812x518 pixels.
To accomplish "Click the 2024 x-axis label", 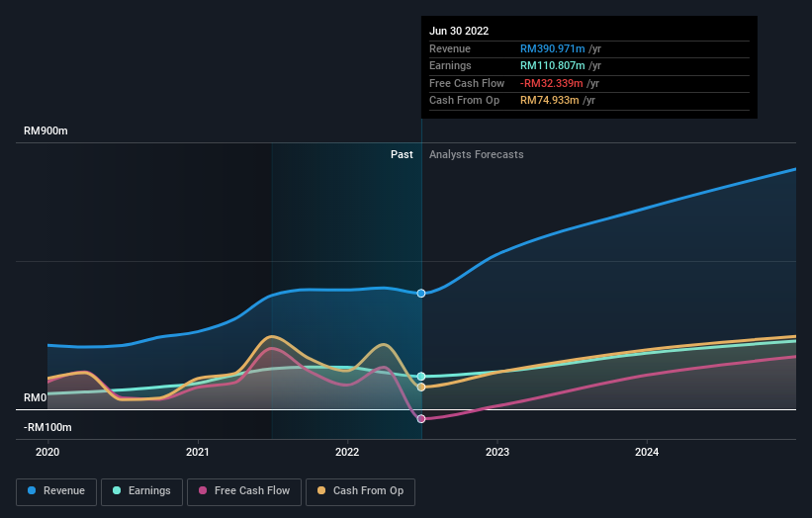I will pos(647,453).
